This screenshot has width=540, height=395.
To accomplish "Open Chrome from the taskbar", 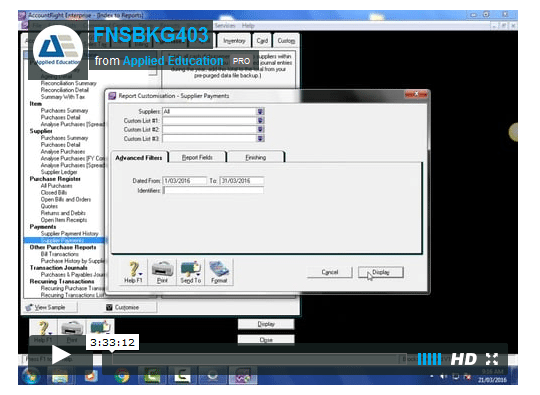I will [122, 375].
